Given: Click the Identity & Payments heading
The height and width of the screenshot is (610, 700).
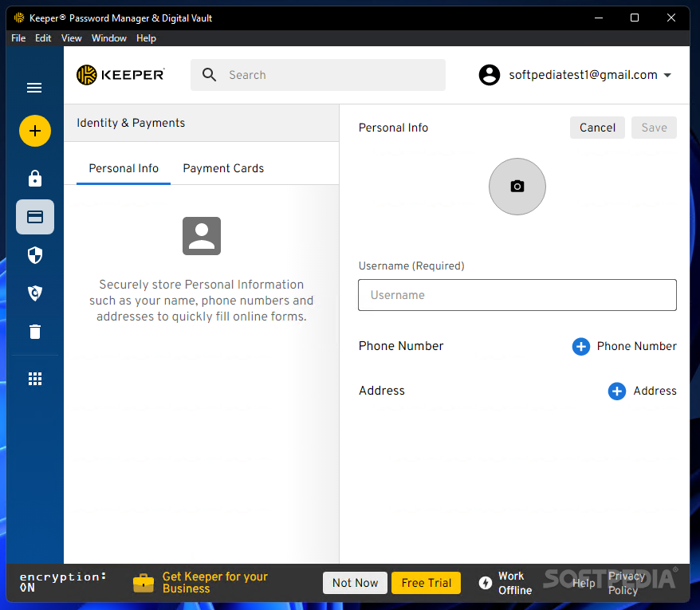Looking at the screenshot, I should tap(131, 123).
